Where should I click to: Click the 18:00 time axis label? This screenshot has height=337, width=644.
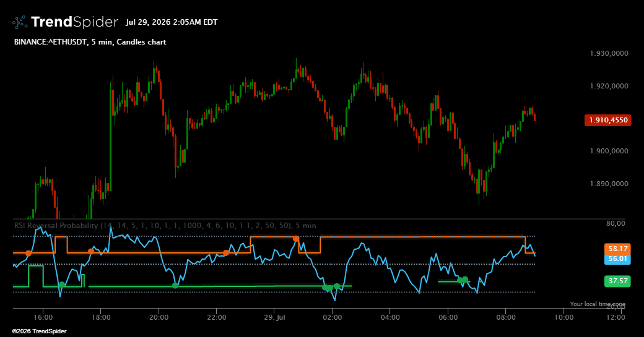(101, 317)
